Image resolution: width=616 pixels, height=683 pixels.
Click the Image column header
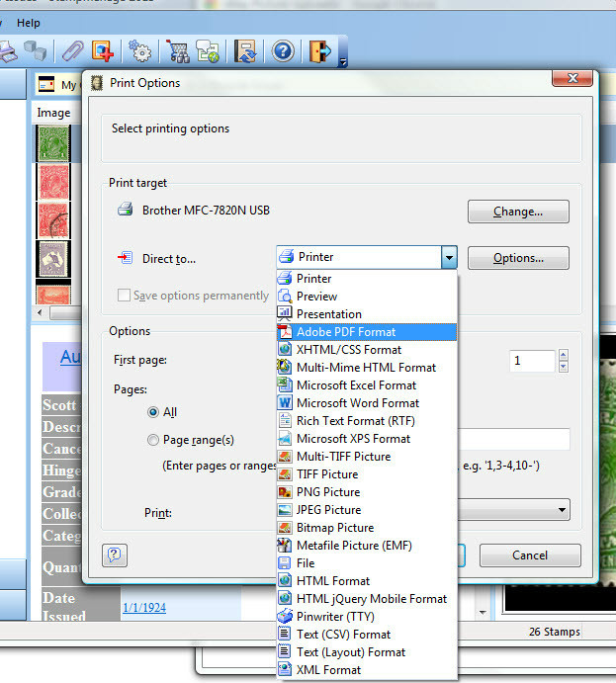pyautogui.click(x=53, y=113)
